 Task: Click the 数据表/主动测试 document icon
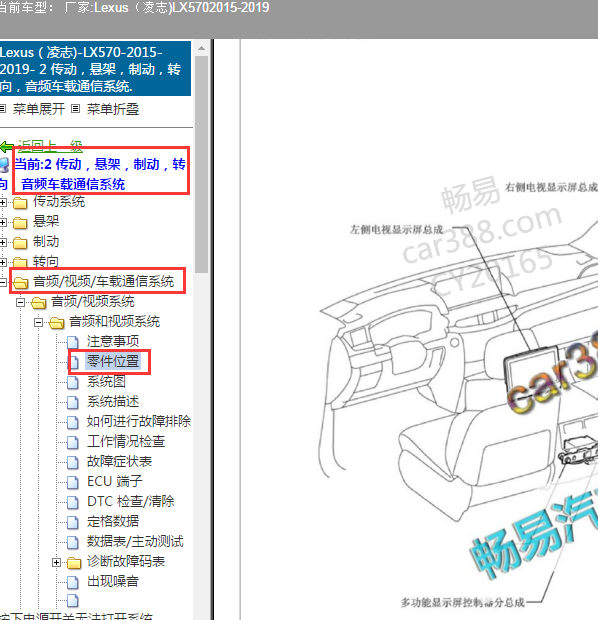72,542
